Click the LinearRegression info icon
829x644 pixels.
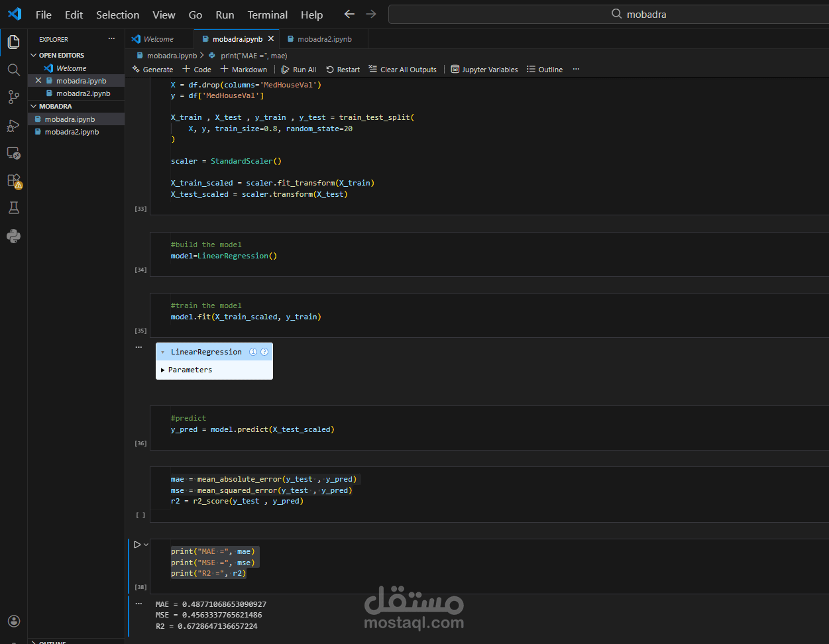(x=252, y=352)
